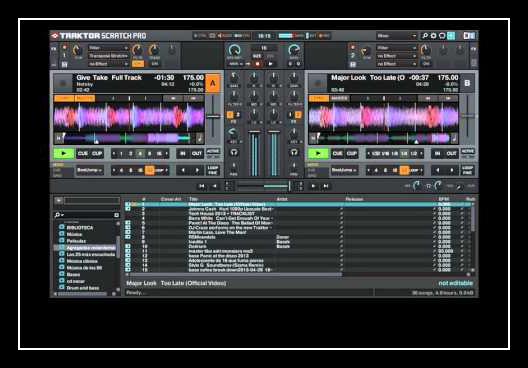Sort tracks by the Title column header
The height and width of the screenshot is (368, 528).
(x=193, y=199)
